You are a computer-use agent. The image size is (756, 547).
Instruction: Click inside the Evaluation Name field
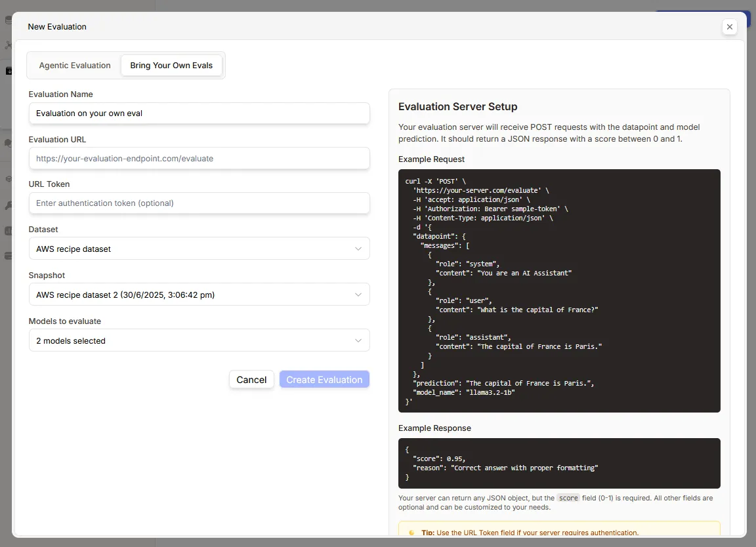point(199,113)
